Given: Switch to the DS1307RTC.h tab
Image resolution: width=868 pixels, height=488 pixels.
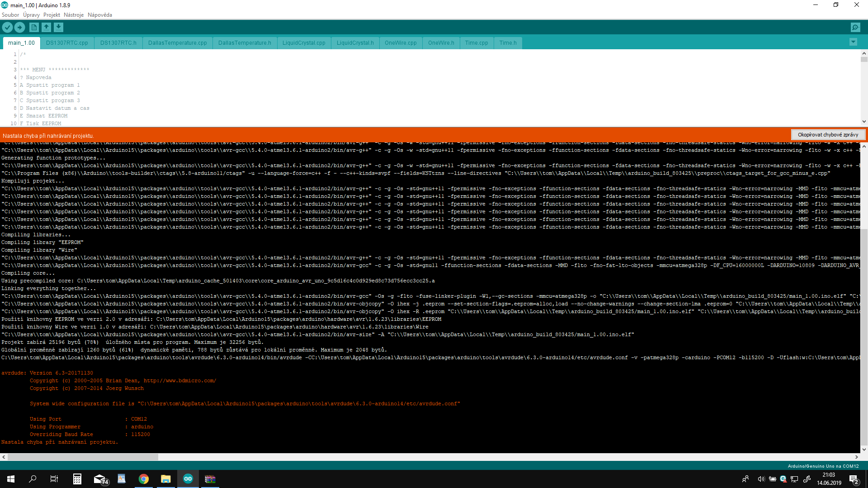Looking at the screenshot, I should click(x=118, y=43).
